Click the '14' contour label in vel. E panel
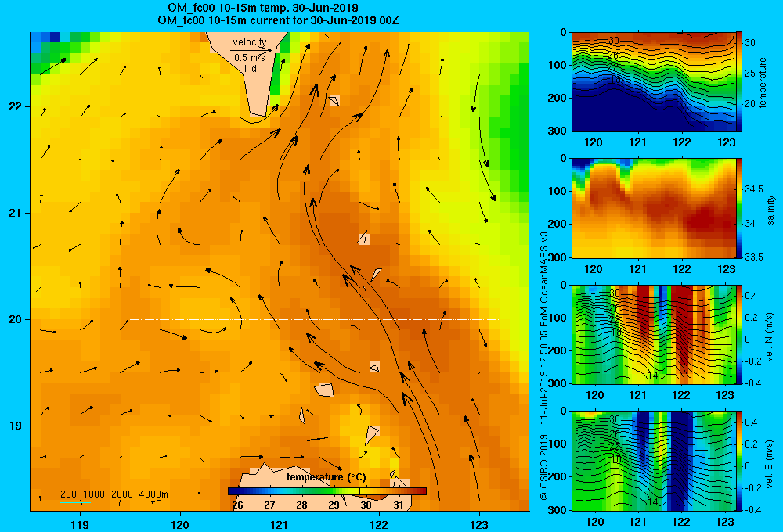This screenshot has width=783, height=532. (x=653, y=501)
